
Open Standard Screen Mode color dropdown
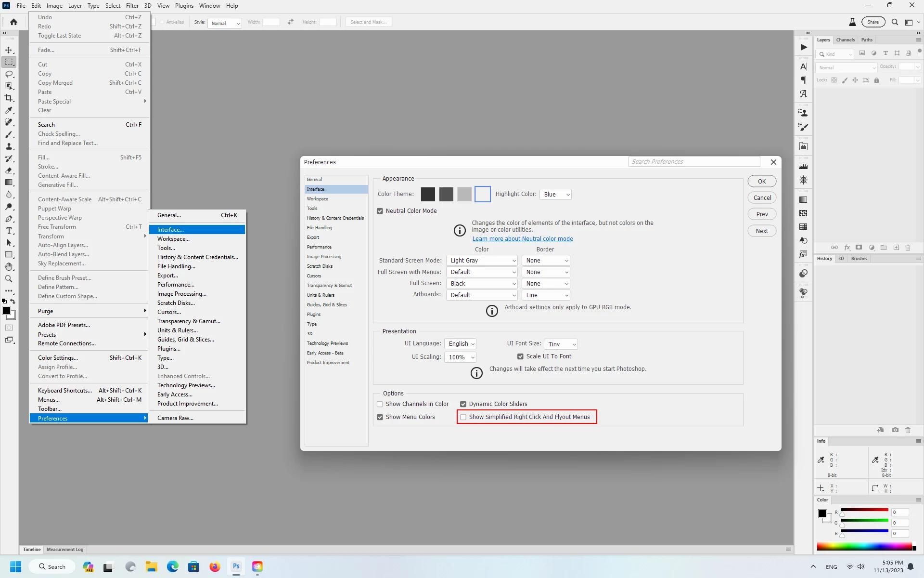click(x=482, y=261)
